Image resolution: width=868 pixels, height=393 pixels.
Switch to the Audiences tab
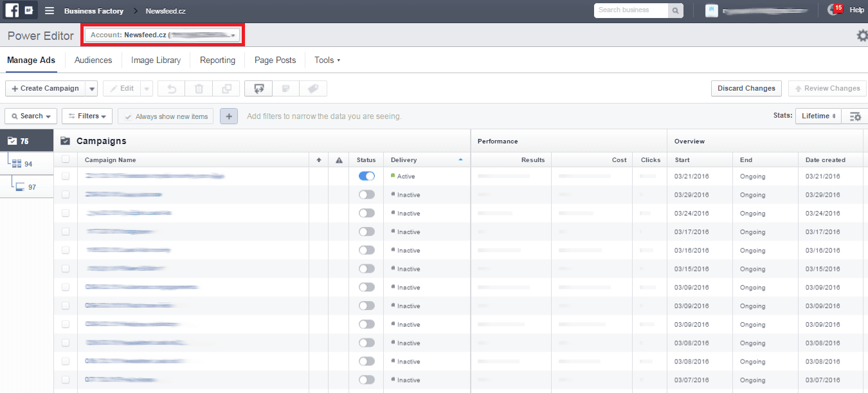pyautogui.click(x=93, y=60)
